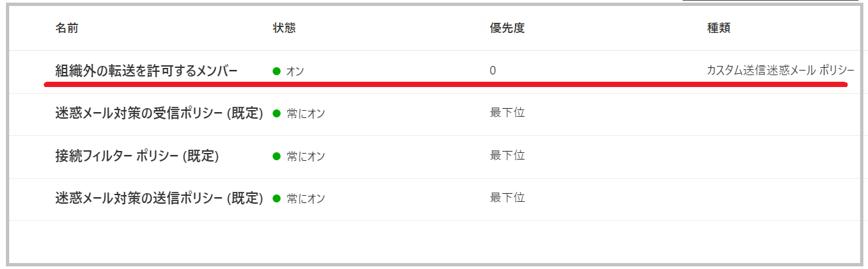The height and width of the screenshot is (269, 868).
Task: Click green dot of the 送信ポリシー row
Action: (x=277, y=198)
